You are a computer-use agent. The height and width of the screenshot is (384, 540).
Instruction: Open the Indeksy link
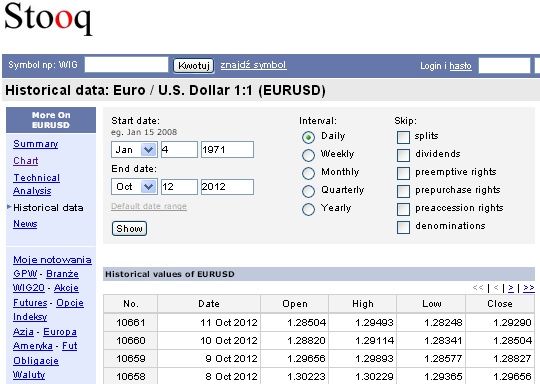(x=30, y=317)
